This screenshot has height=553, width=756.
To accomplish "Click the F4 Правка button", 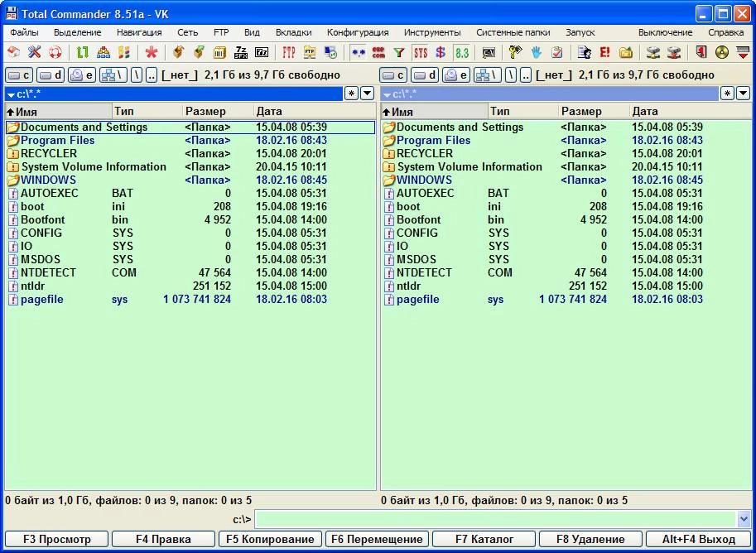I will coord(163,539).
